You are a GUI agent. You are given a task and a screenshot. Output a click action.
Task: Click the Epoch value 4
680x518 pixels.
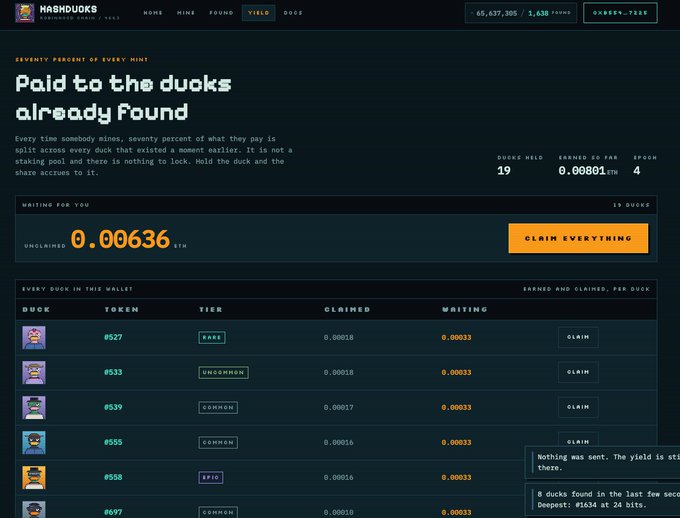pyautogui.click(x=637, y=170)
